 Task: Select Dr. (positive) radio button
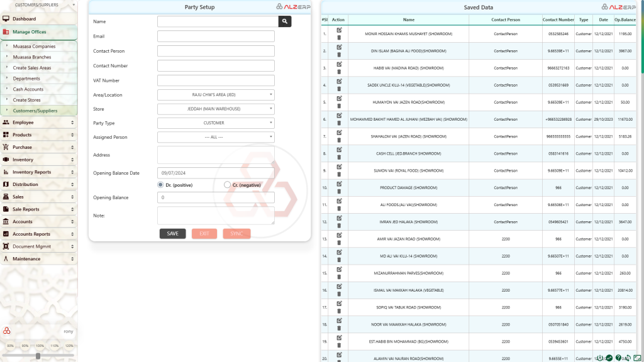click(x=160, y=185)
